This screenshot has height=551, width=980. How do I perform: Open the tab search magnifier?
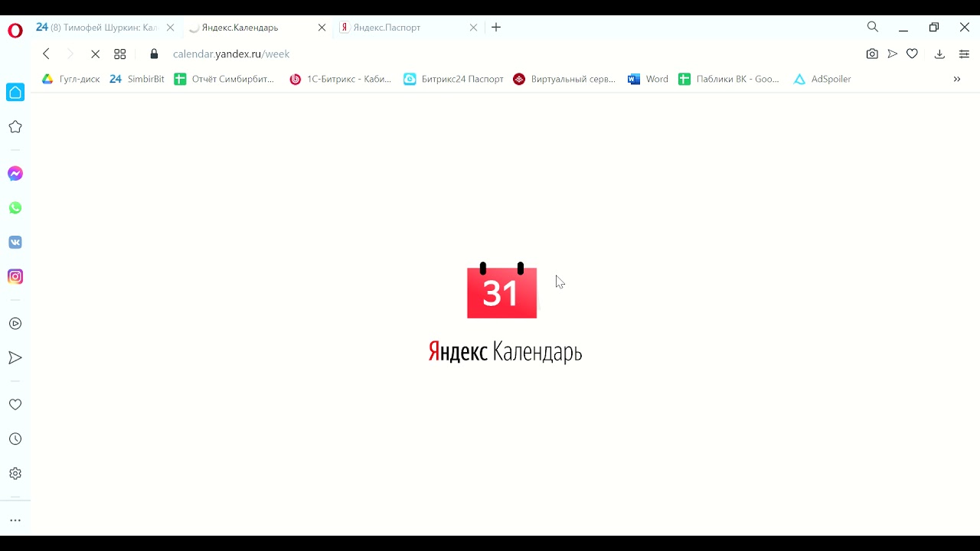tap(873, 27)
